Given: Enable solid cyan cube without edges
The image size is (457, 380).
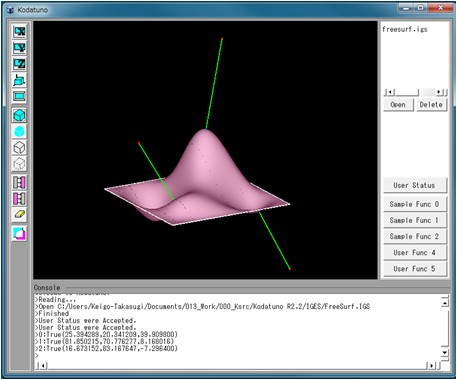Looking at the screenshot, I should [19, 132].
